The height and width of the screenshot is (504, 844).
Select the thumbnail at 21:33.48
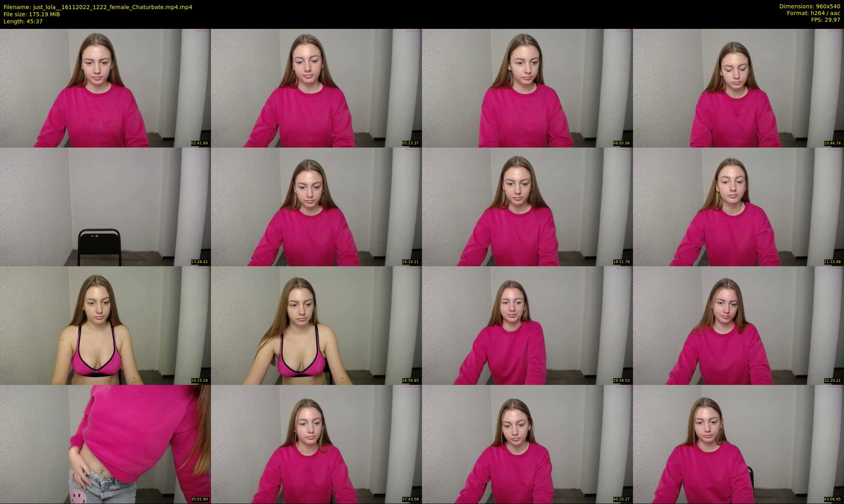pyautogui.click(x=738, y=207)
